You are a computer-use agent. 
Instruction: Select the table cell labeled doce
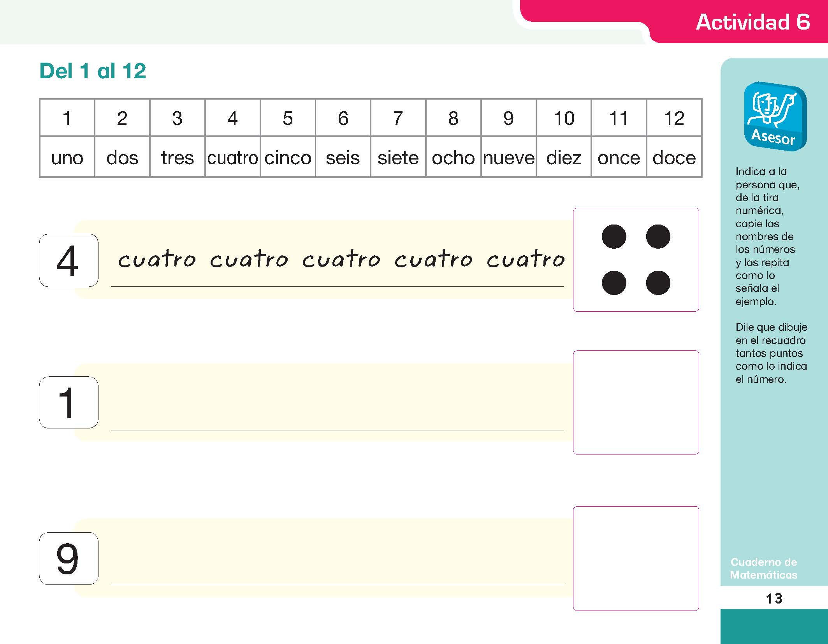click(x=674, y=157)
